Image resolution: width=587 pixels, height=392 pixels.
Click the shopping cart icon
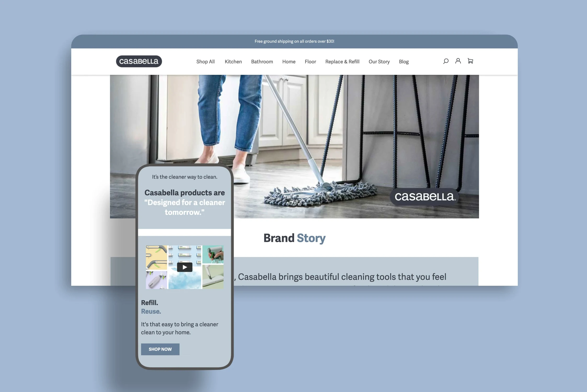click(471, 61)
